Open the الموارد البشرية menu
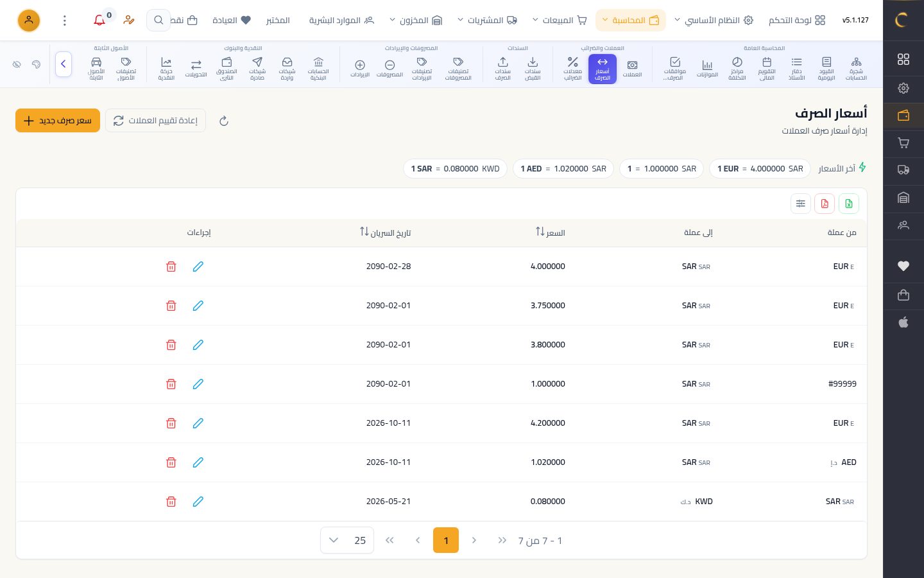 (x=341, y=21)
